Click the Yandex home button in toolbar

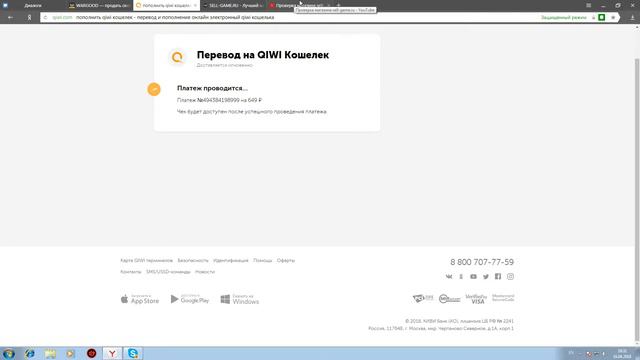pyautogui.click(x=29, y=18)
